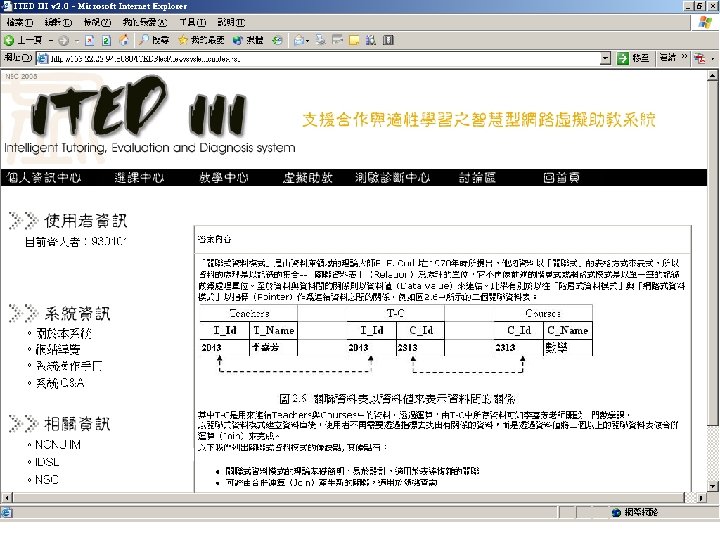Click the horizontal scrollbar left arrow
720x540 pixels.
[x=7, y=497]
